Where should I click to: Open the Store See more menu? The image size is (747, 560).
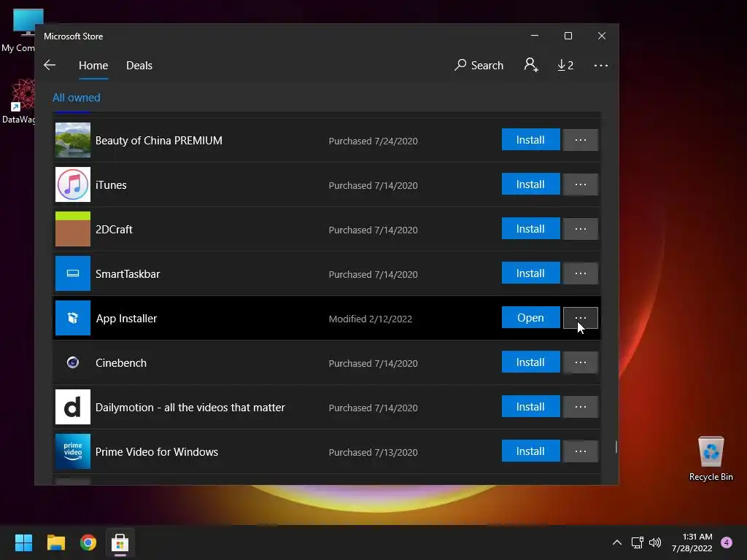click(x=601, y=65)
